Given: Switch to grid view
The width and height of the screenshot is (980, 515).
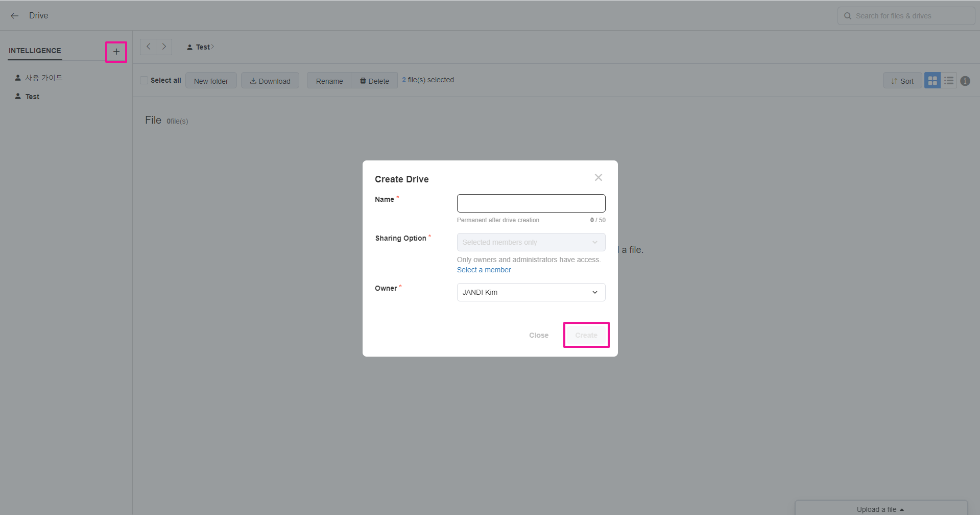Looking at the screenshot, I should point(932,81).
